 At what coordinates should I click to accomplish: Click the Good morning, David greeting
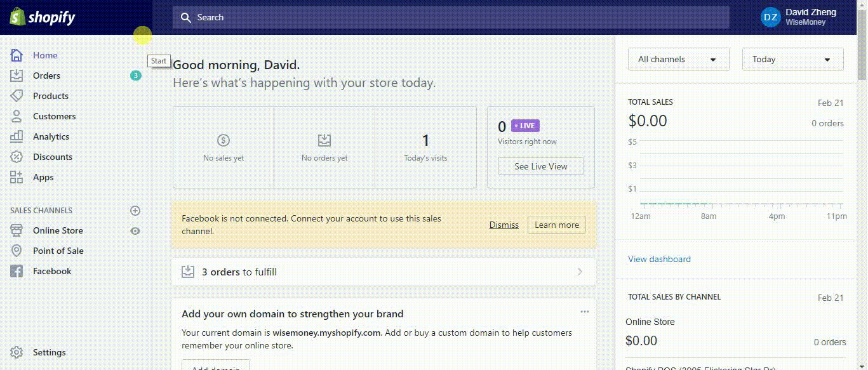click(x=236, y=65)
